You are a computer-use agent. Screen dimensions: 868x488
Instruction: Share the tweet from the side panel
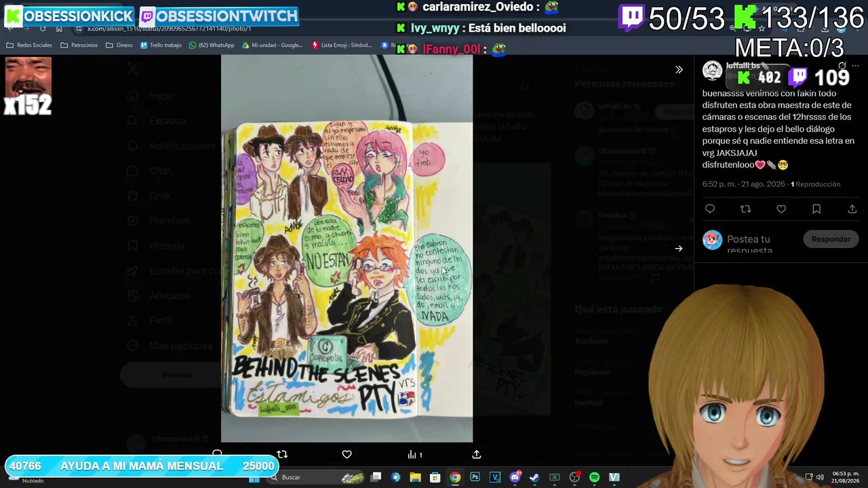pos(852,209)
